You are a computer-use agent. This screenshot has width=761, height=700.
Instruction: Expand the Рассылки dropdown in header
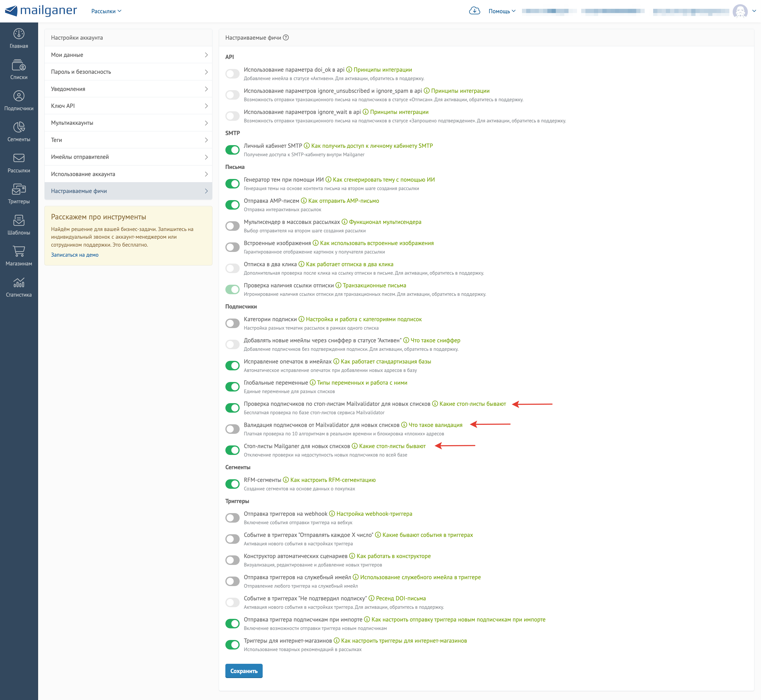[x=106, y=11]
